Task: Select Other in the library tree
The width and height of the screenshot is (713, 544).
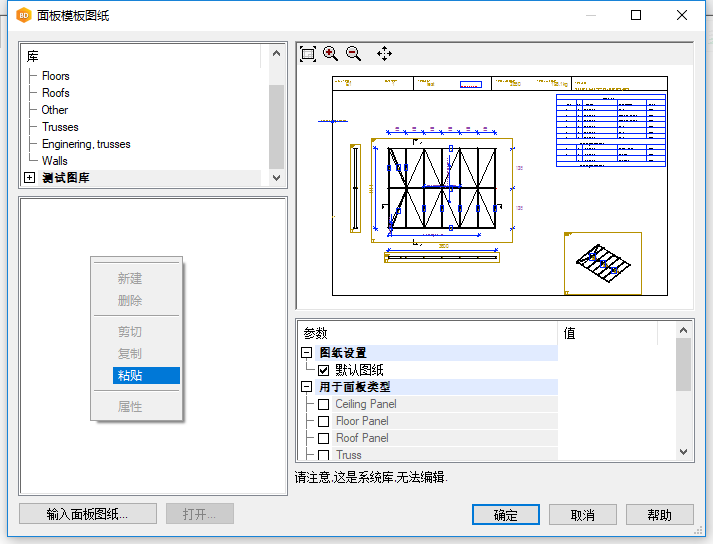Action: click(55, 110)
